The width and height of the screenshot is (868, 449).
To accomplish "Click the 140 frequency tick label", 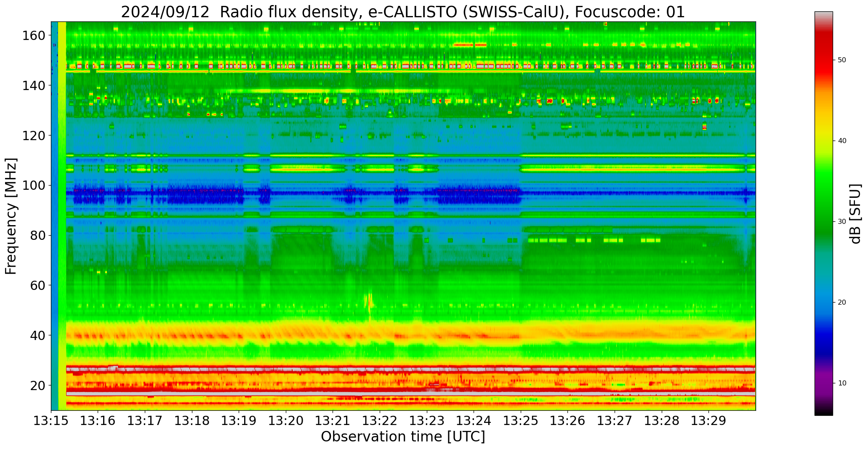I will (x=34, y=86).
